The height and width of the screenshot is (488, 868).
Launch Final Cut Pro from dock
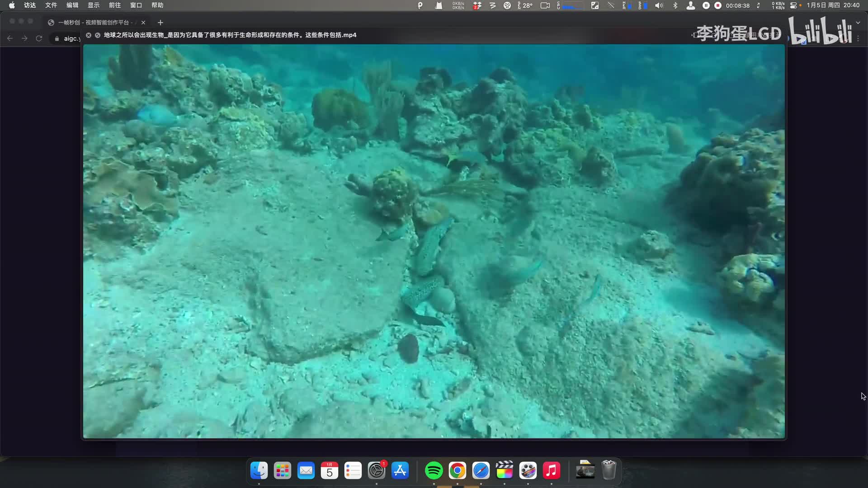[x=505, y=471]
